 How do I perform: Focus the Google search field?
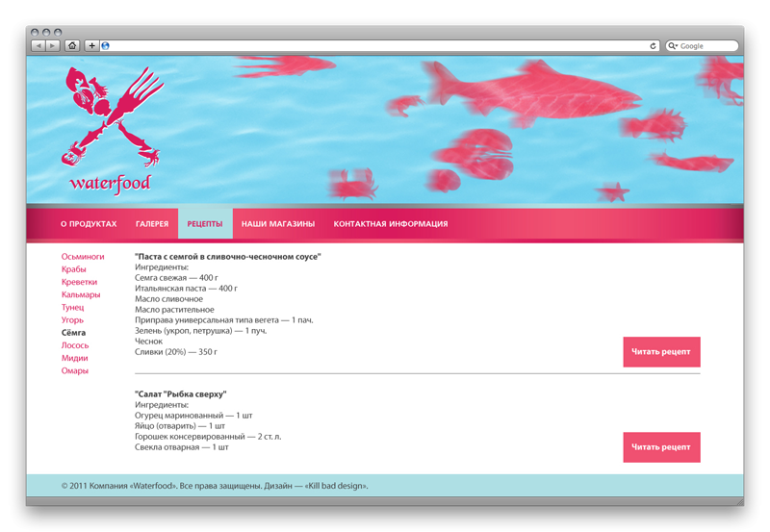pos(703,45)
